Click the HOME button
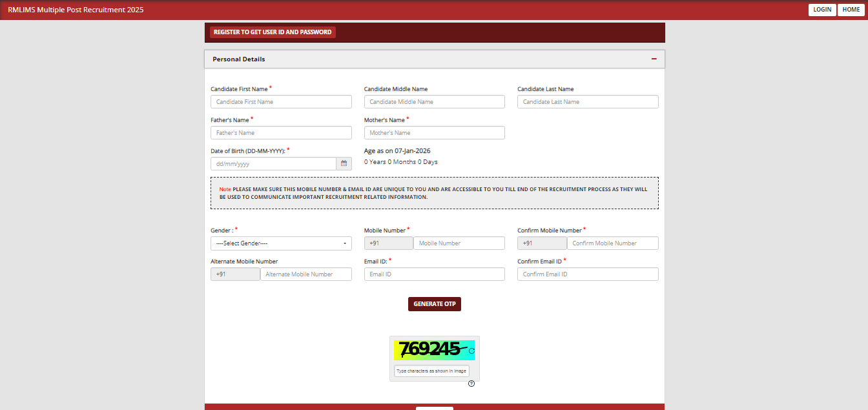 (x=851, y=9)
